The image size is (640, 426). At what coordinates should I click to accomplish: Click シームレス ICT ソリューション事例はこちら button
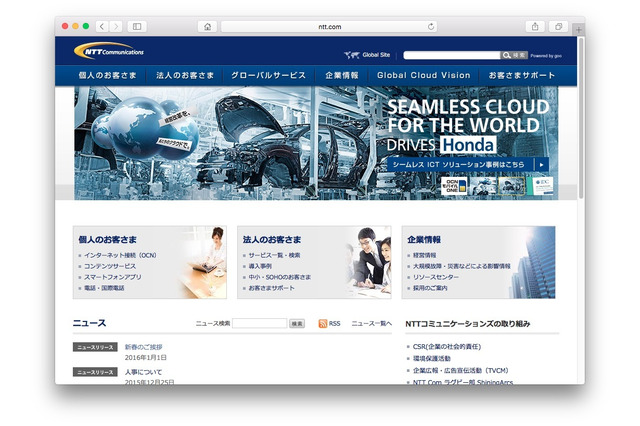(468, 164)
